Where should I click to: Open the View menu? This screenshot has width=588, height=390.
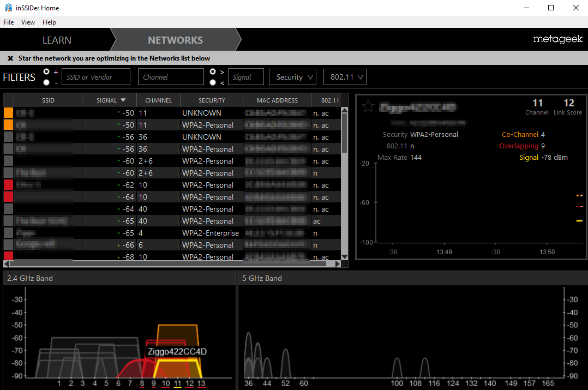[x=28, y=22]
